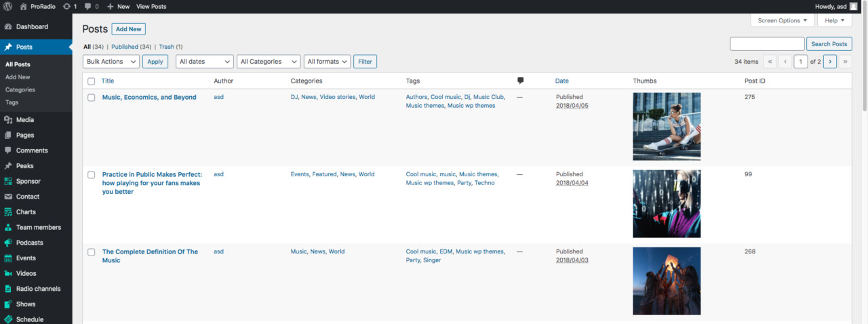Open Team members sidebar item
The width and height of the screenshot is (868, 324).
38,227
